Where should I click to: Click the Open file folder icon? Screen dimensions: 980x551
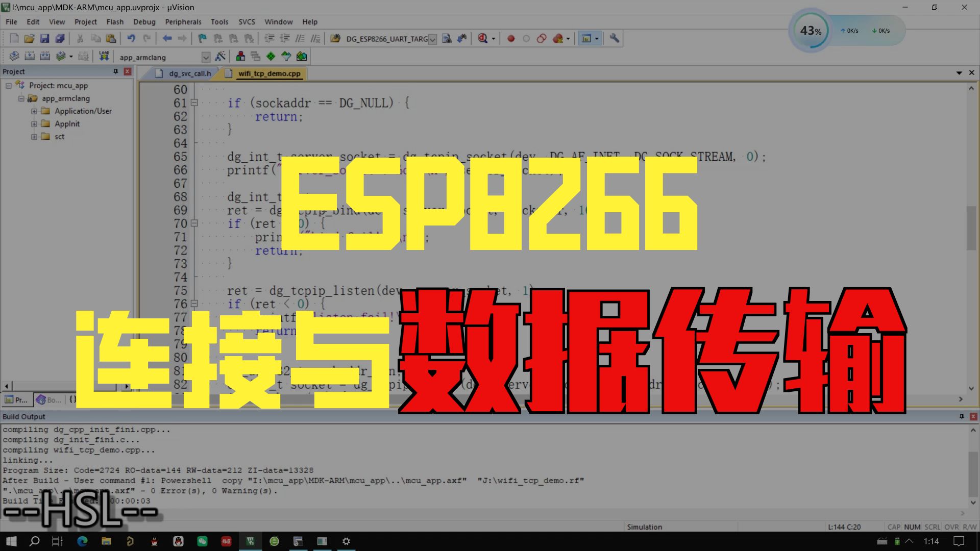(29, 38)
